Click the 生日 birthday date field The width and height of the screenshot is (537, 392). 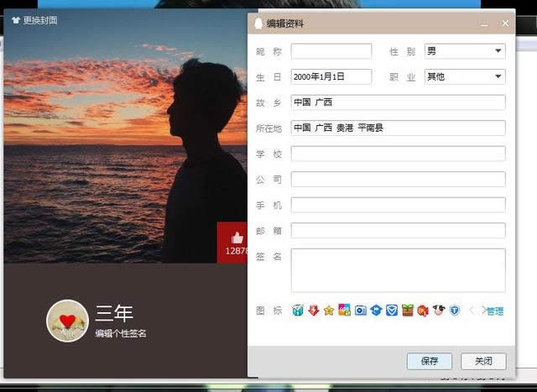331,76
